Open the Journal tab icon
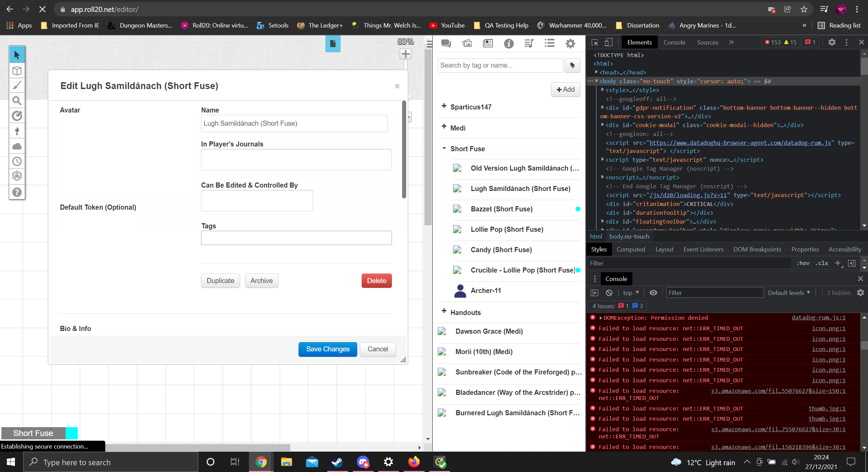868x472 pixels. point(488,43)
